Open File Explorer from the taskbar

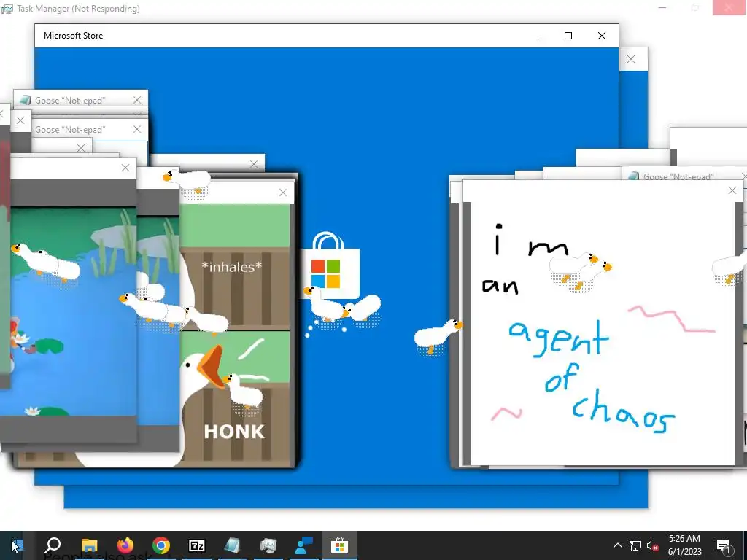click(89, 545)
